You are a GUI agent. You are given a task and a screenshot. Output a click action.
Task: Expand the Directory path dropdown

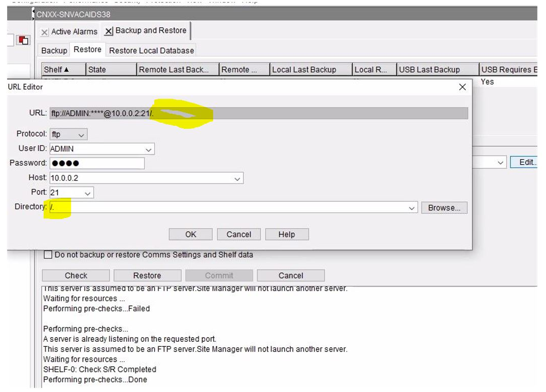click(412, 208)
